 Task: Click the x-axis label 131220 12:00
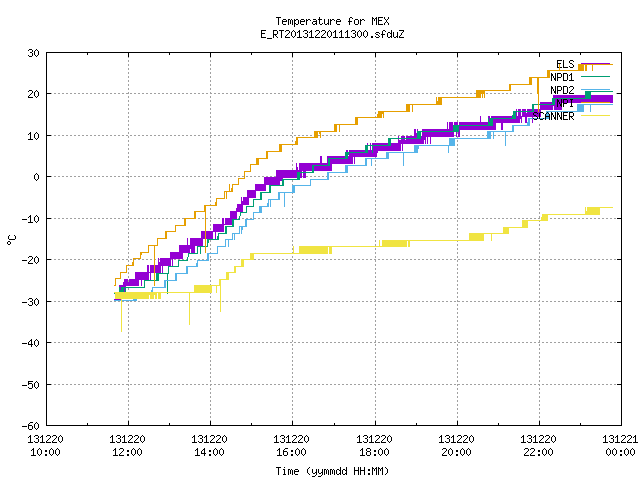127,446
